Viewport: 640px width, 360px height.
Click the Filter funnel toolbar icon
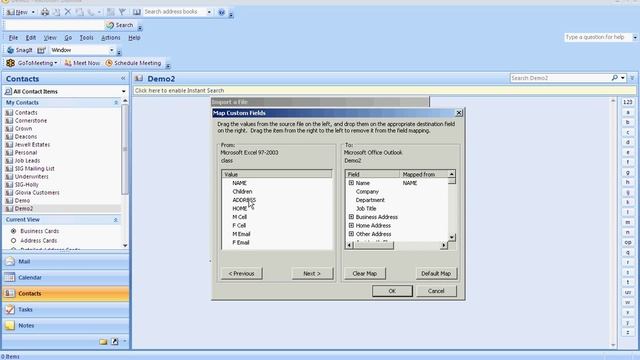click(x=122, y=12)
